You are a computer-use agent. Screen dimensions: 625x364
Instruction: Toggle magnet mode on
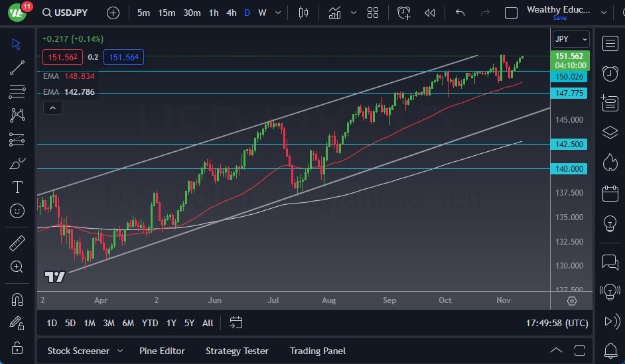17,299
